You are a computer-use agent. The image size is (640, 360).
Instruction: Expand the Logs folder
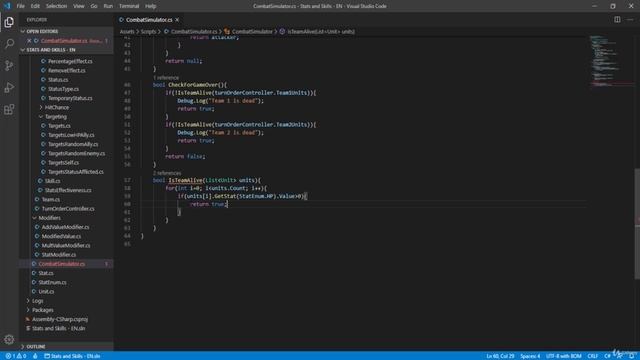click(38, 301)
